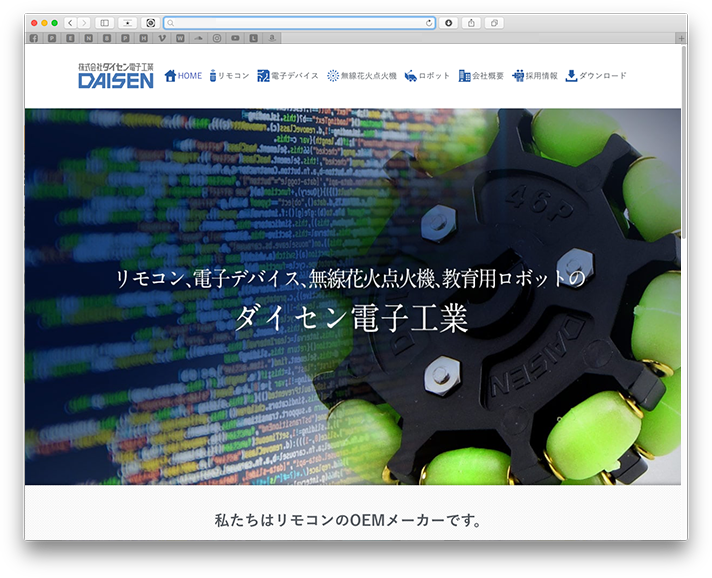Click the search magnifier in address bar
Screen dimensions: 712x578
pos(171,23)
